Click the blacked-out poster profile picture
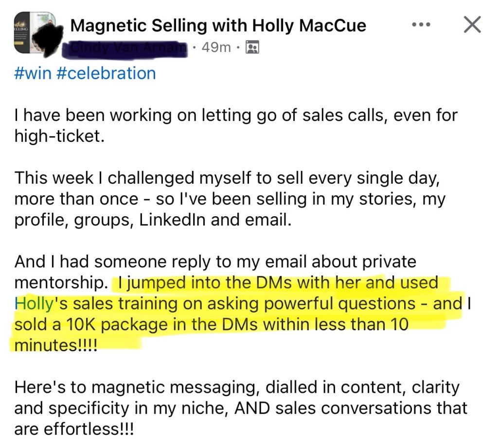Image resolution: width=498 pixels, height=448 pixels. (x=51, y=37)
